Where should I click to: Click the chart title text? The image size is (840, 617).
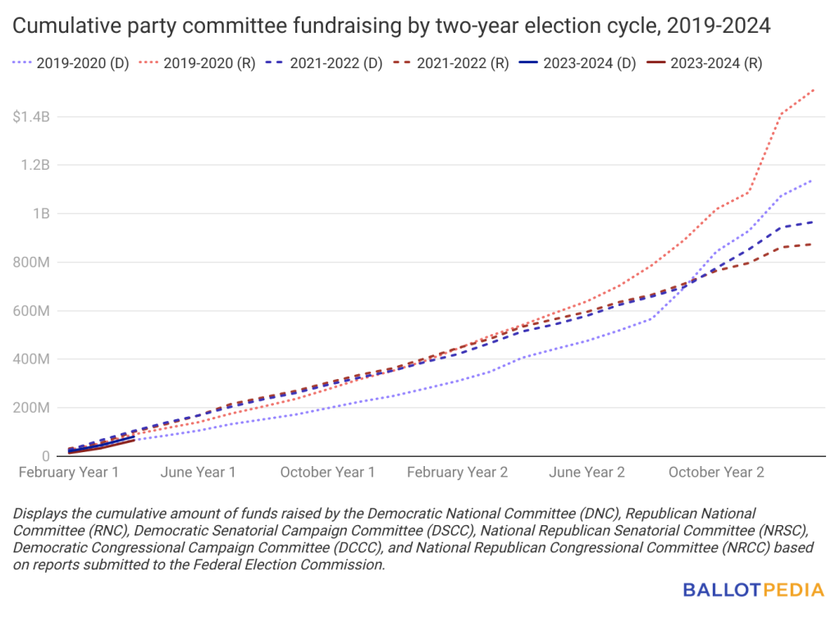pos(391,25)
